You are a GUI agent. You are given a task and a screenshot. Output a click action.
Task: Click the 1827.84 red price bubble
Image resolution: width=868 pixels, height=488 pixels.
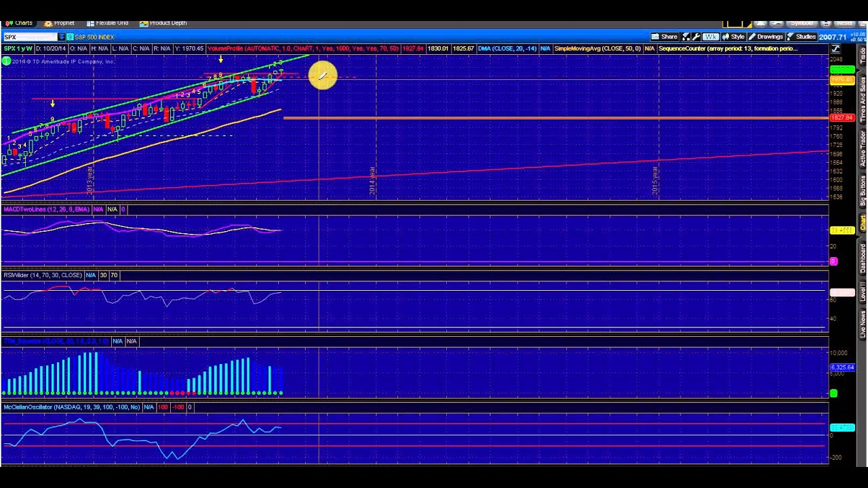point(842,118)
